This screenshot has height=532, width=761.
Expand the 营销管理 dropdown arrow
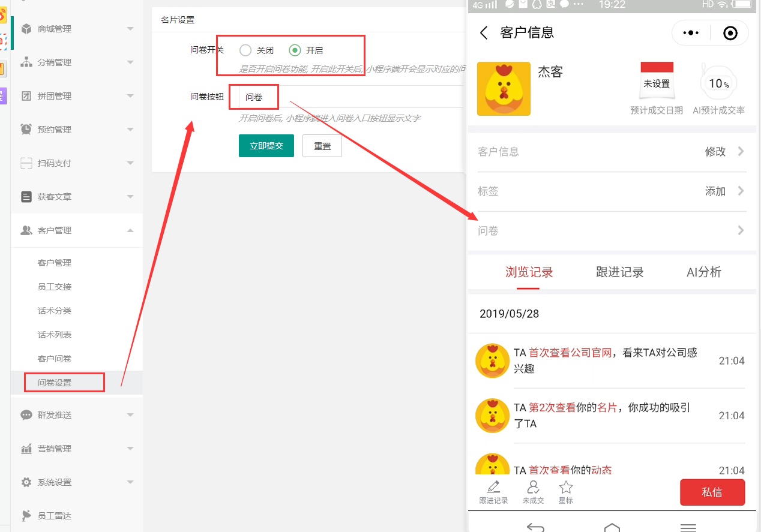click(130, 449)
